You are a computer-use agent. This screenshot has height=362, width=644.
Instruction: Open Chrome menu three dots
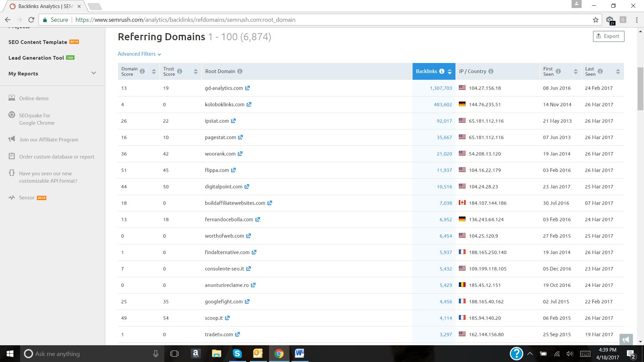[x=637, y=20]
